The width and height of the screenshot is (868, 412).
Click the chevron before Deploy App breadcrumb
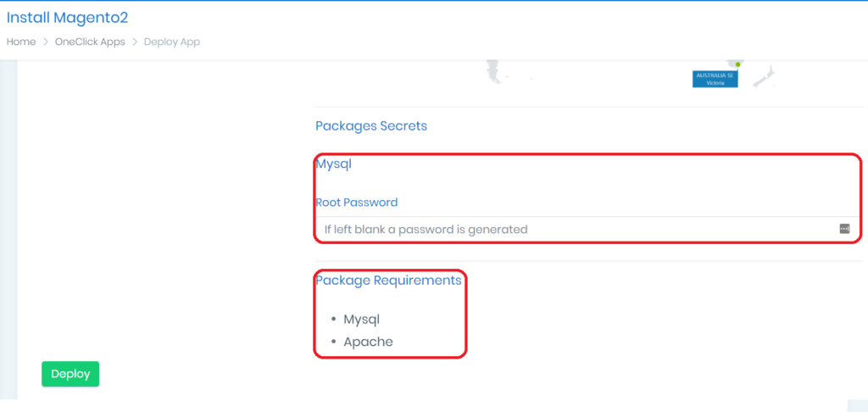(x=135, y=42)
